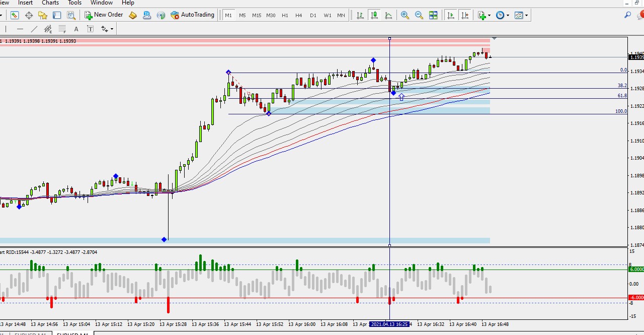Click the green 6.0000 indicator level label

636,269
